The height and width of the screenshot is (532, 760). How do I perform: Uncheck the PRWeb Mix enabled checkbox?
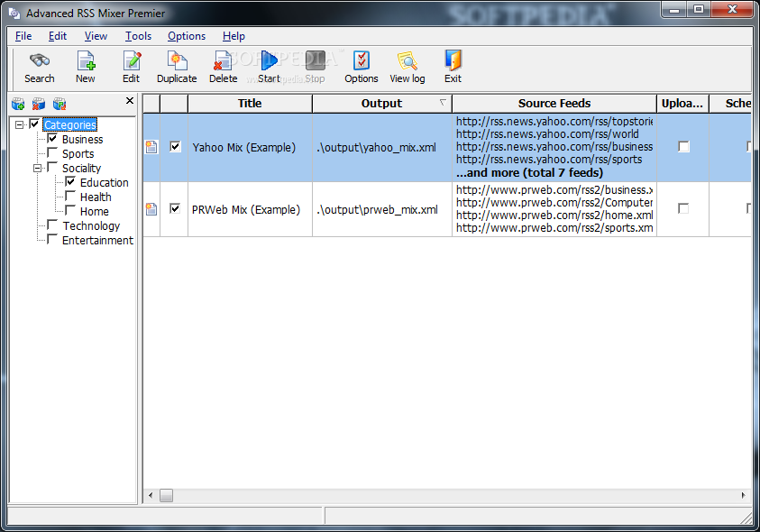point(175,208)
